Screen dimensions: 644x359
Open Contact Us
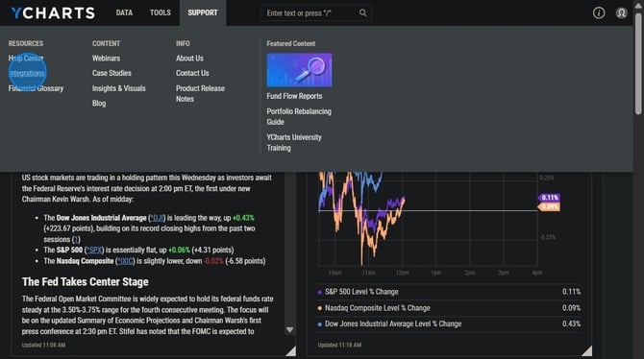[192, 73]
